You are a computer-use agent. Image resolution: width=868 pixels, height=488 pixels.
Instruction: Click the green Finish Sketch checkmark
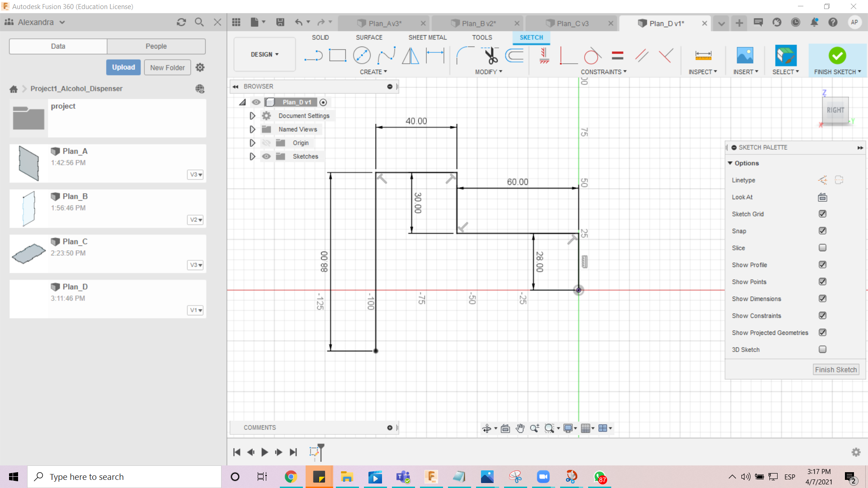[837, 56]
